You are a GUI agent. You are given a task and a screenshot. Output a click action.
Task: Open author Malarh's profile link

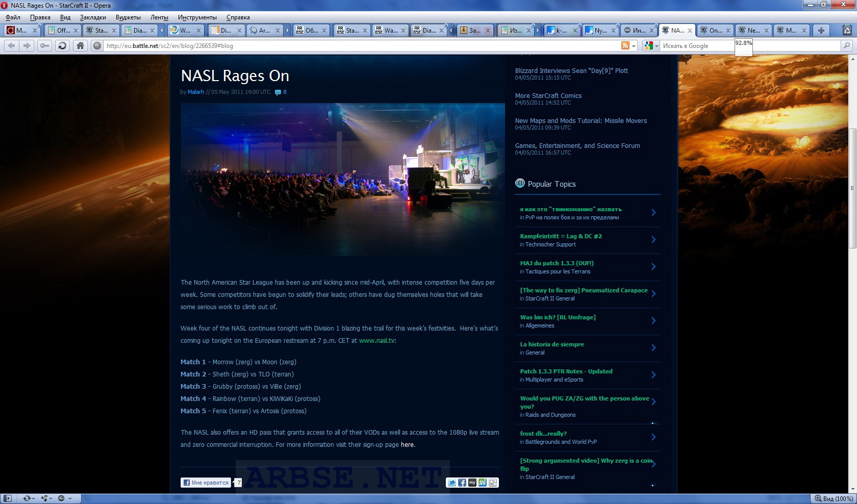(x=196, y=92)
